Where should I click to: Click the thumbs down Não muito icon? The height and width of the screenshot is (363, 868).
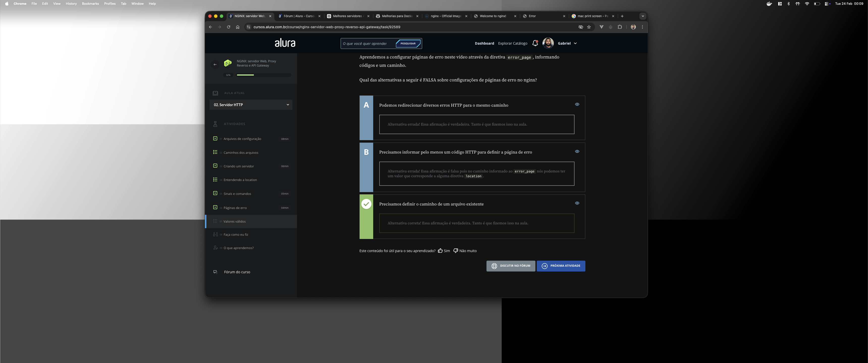455,251
